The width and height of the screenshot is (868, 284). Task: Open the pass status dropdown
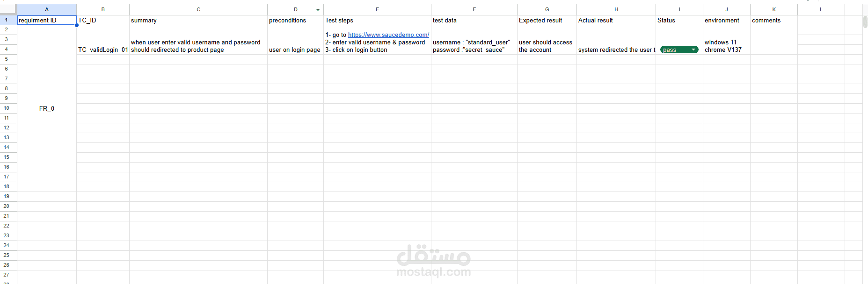tap(679, 50)
